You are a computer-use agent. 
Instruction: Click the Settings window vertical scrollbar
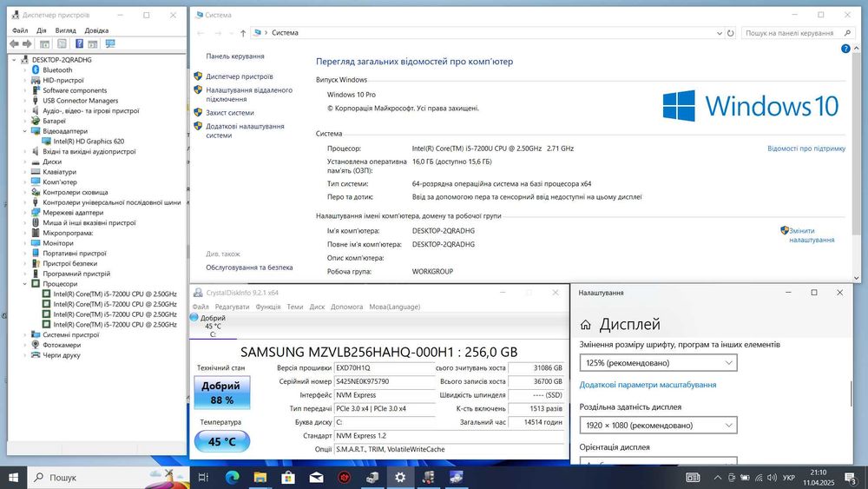click(851, 393)
